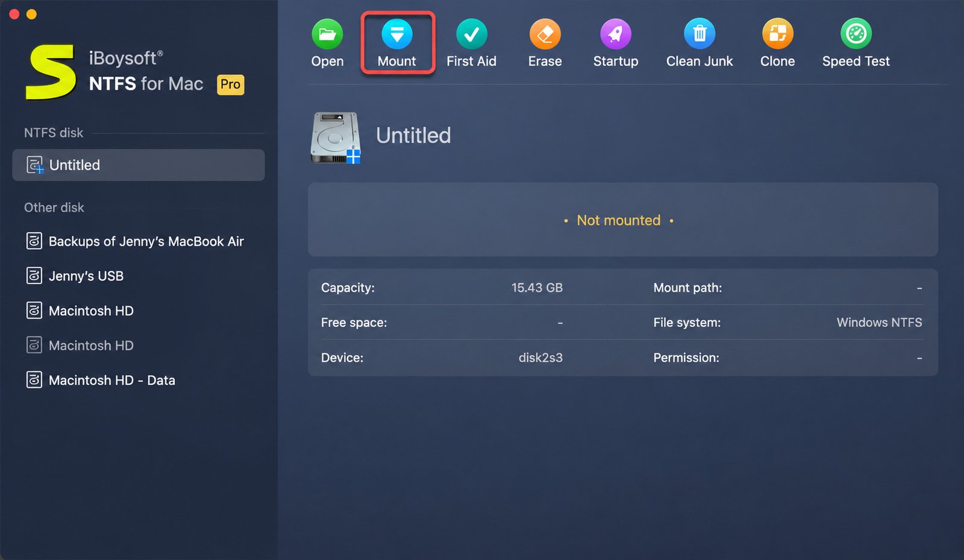
Task: Start the Speed Test gauge icon
Action: (856, 34)
